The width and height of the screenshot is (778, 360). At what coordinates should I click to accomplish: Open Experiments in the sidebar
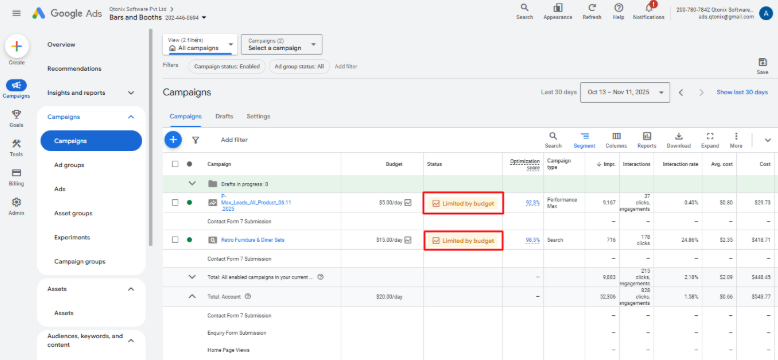(72, 238)
